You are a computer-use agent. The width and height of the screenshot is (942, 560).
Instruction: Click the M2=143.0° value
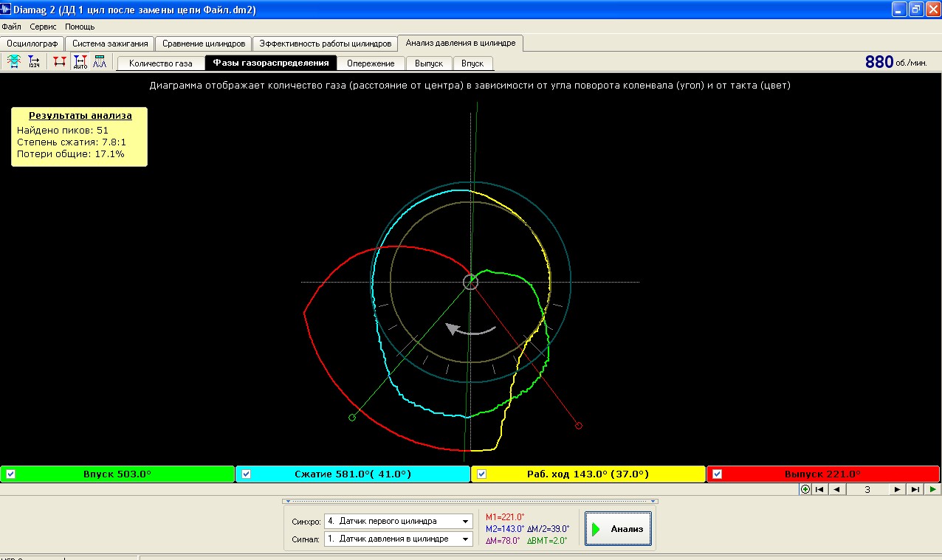point(504,529)
